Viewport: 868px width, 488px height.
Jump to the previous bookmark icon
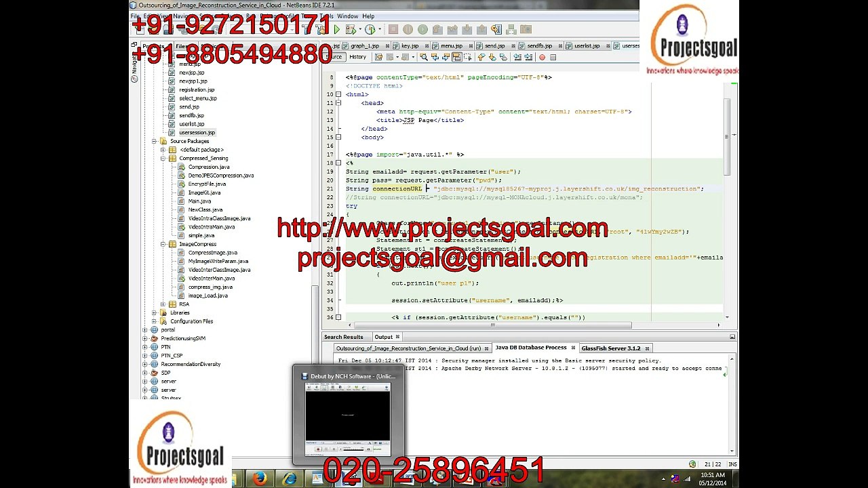[481, 58]
